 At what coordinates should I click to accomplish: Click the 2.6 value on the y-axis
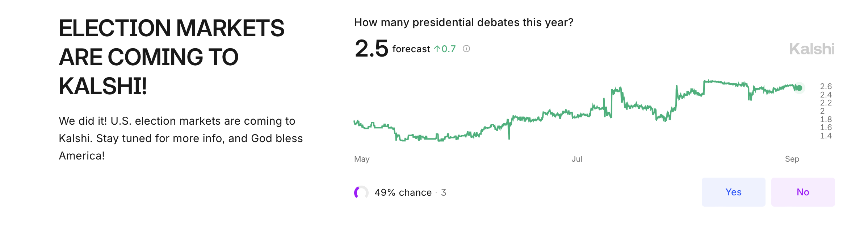click(826, 86)
